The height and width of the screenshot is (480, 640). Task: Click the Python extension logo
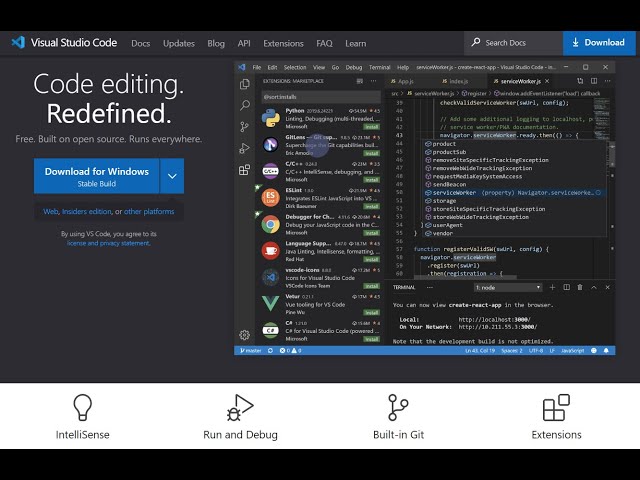point(271,118)
